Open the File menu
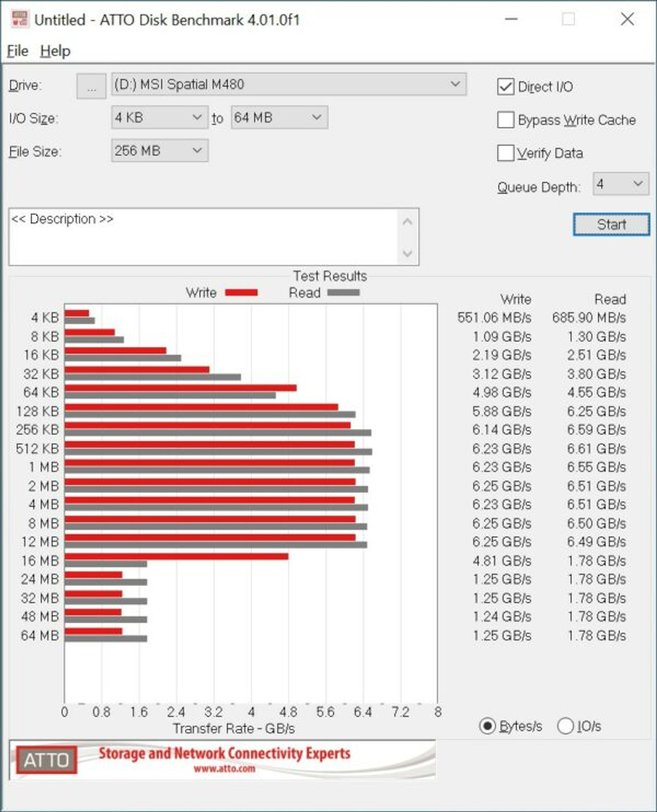 (x=18, y=51)
